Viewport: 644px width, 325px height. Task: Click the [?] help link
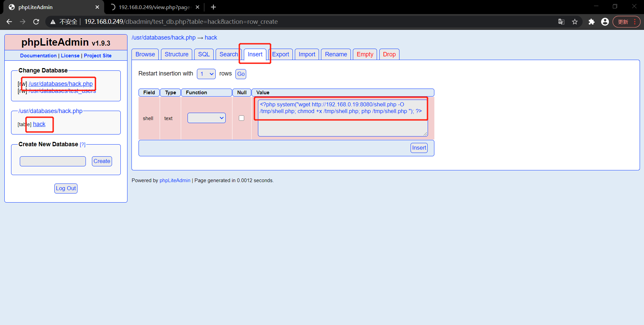click(83, 145)
